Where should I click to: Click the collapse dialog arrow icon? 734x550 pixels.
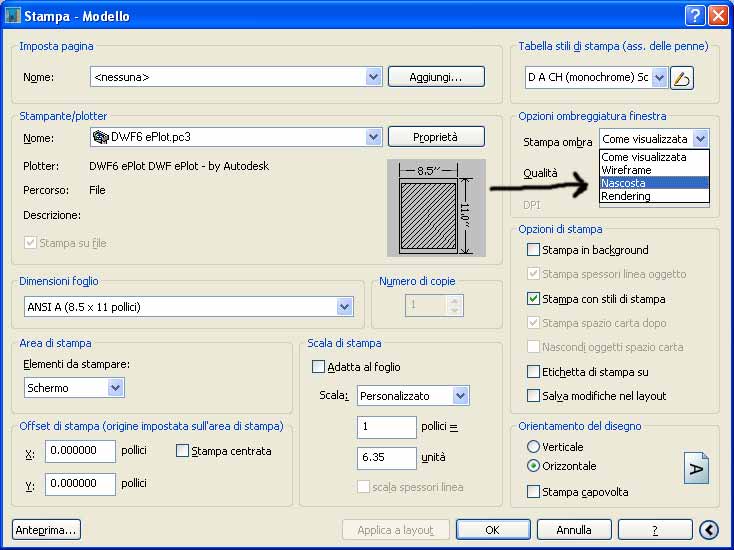pyautogui.click(x=709, y=530)
